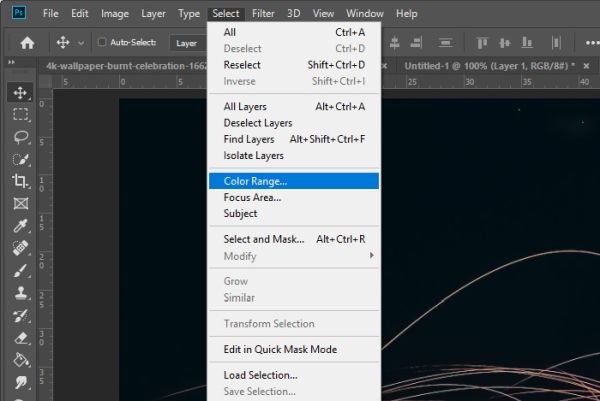600x401 pixels.
Task: Open the Layer dropdown in options bar
Action: 188,43
